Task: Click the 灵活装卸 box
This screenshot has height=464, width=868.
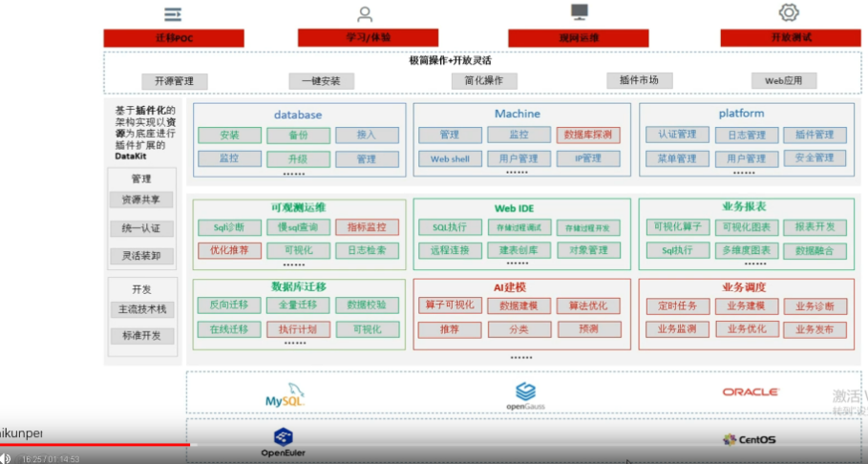Action: tap(141, 256)
